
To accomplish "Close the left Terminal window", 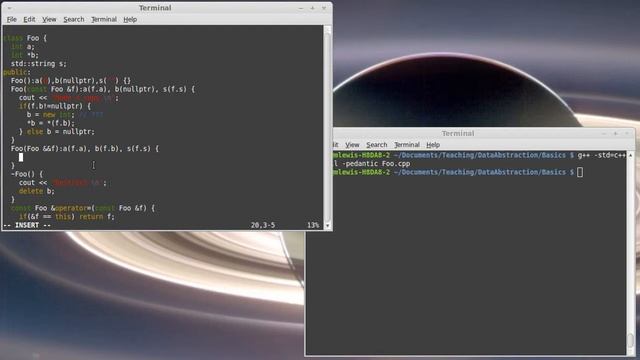I will (324, 8).
